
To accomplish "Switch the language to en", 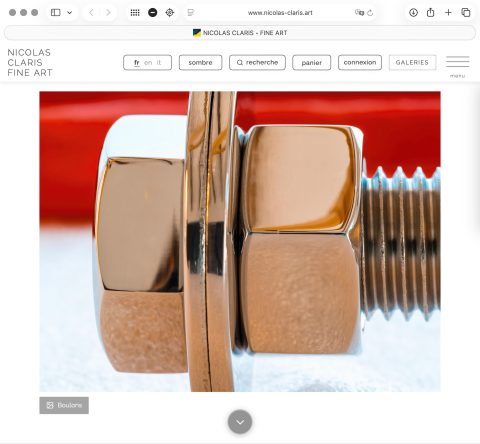I will tap(148, 63).
